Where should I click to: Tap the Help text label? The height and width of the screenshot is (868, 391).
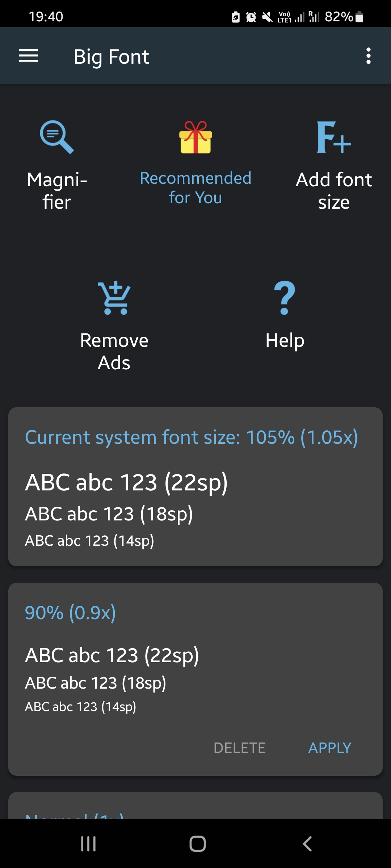(285, 341)
